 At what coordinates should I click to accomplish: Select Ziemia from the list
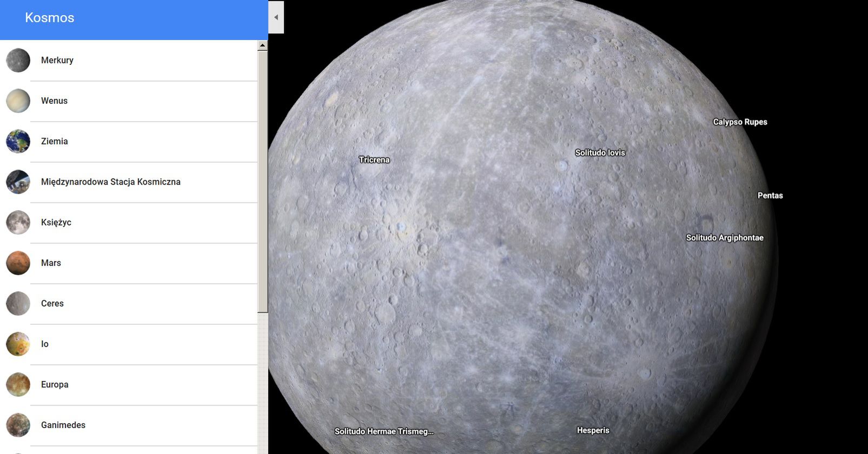coord(129,141)
